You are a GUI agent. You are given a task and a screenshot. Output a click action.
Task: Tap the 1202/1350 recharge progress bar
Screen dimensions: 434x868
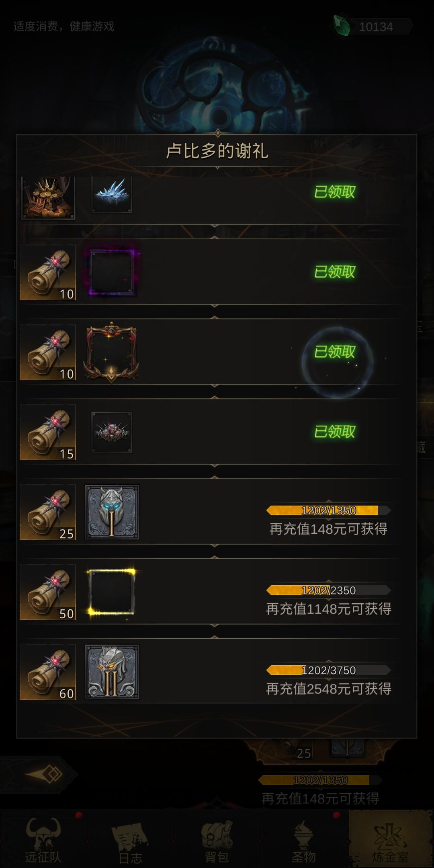328,510
